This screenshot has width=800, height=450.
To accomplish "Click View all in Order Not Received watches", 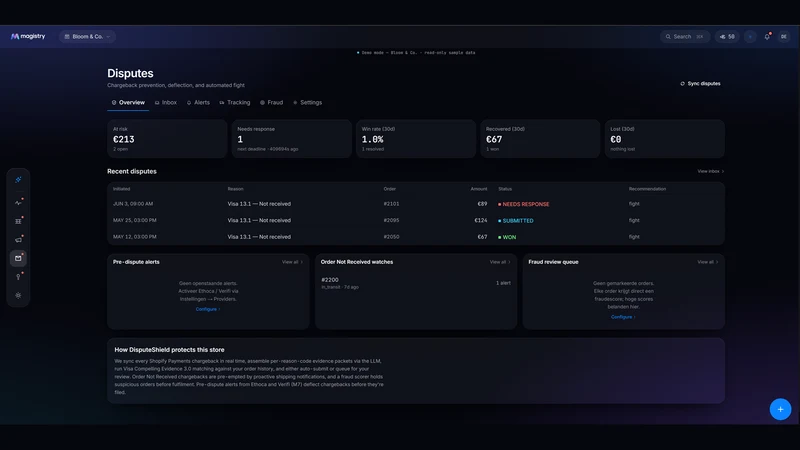I will [x=499, y=262].
